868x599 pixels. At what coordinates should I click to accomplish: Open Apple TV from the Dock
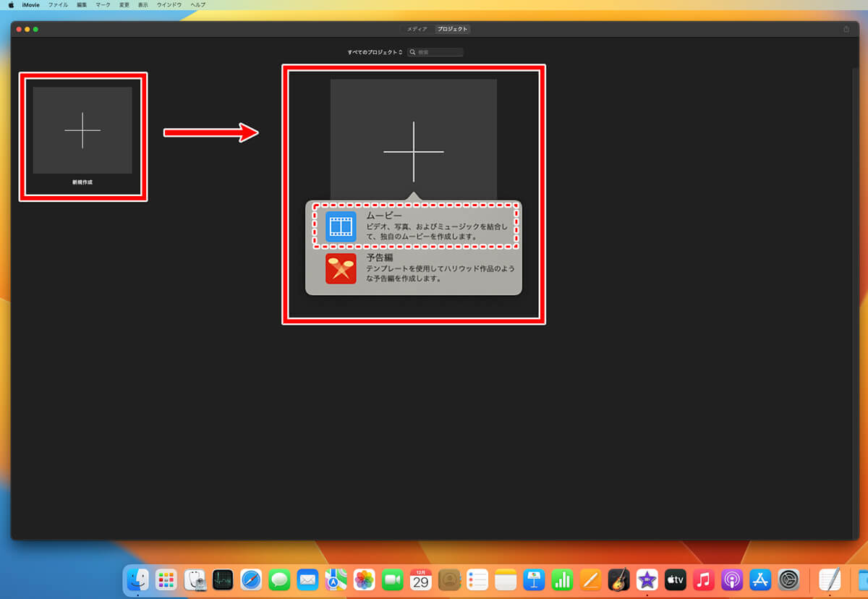click(675, 579)
